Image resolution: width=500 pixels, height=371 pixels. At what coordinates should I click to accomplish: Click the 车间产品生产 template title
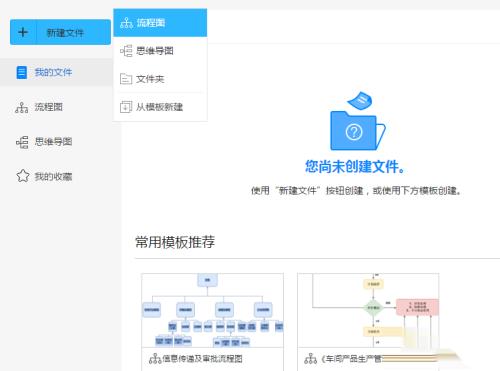coord(351,359)
